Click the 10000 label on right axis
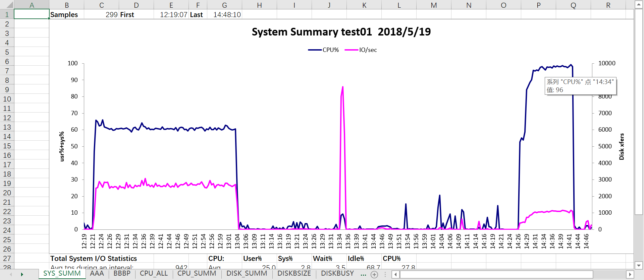Image resolution: width=644 pixels, height=280 pixels. 607,63
